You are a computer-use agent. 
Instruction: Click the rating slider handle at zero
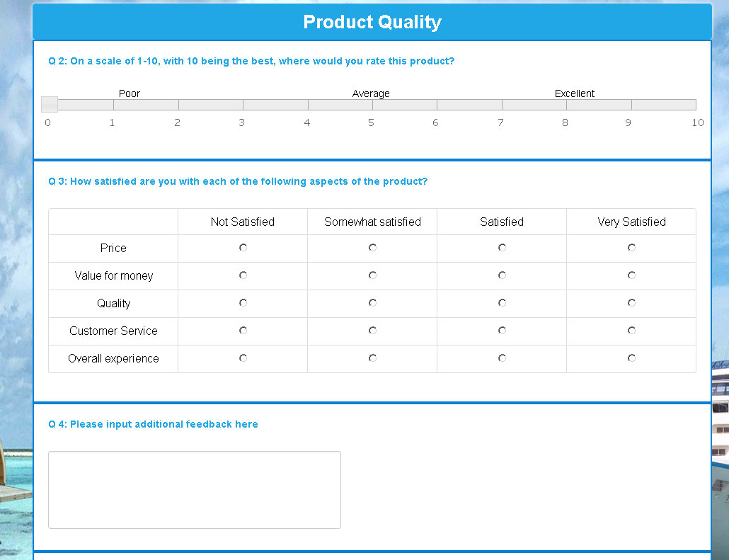(50, 105)
